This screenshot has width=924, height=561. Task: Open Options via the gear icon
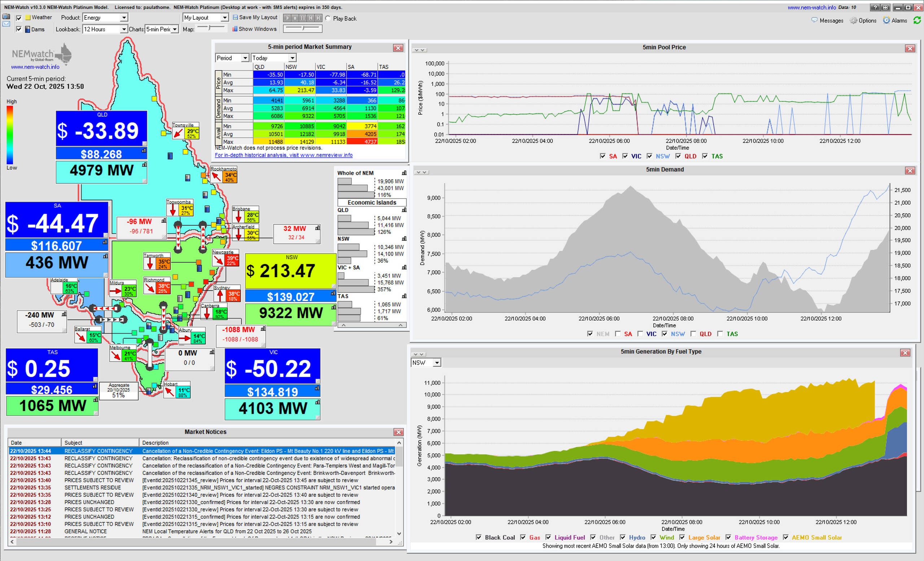[853, 21]
